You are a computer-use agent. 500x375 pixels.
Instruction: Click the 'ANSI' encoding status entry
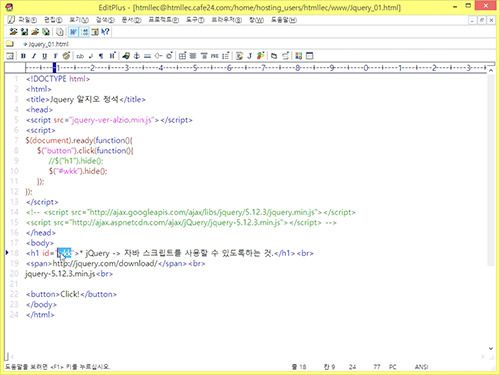click(x=421, y=367)
